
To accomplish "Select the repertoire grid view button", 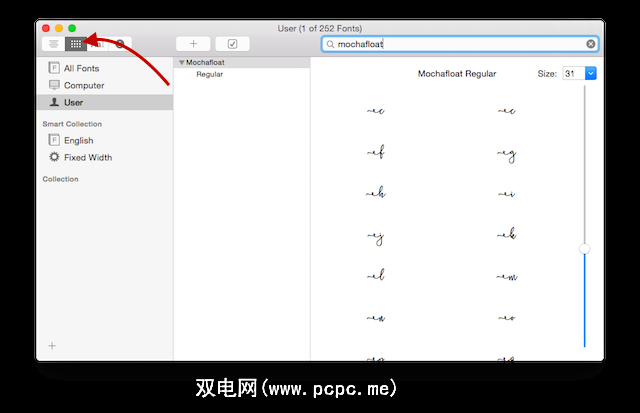I will click(x=76, y=44).
